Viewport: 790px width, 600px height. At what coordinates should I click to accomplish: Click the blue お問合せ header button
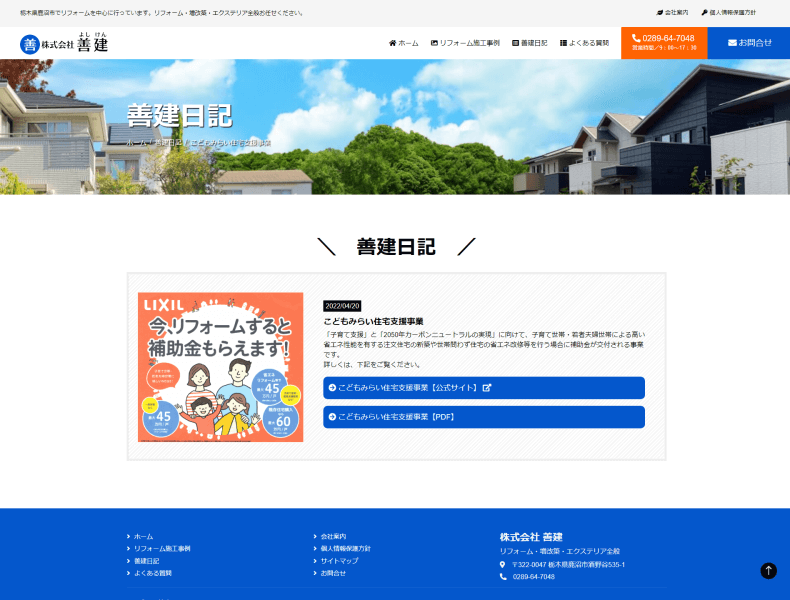749,43
